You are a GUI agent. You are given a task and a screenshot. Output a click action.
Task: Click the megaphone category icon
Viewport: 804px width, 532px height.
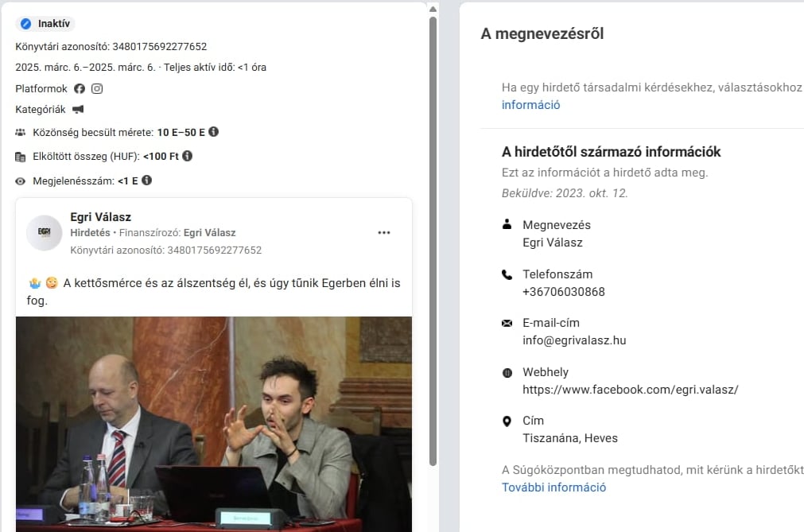[78, 109]
